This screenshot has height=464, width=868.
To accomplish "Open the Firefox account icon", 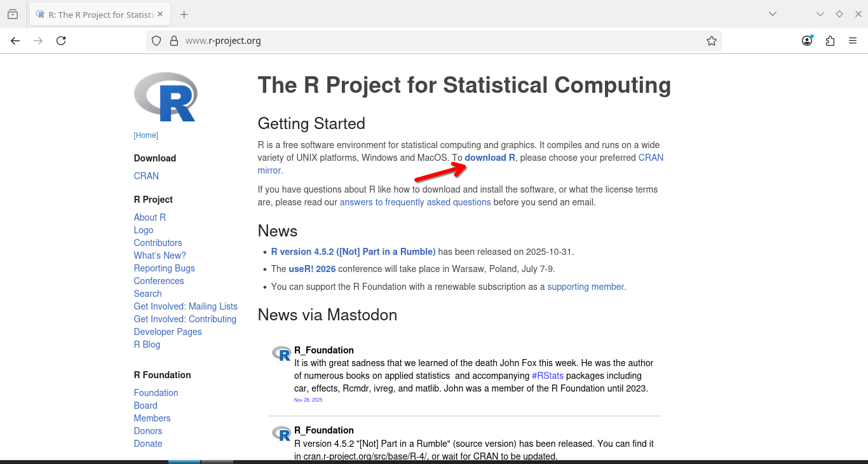I will click(806, 41).
